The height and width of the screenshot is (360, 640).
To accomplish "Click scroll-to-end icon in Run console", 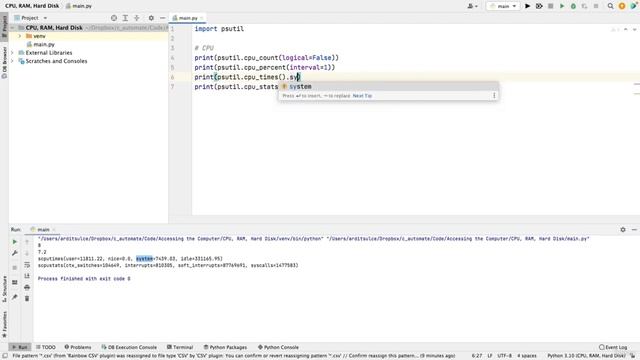I will pos(27,276).
